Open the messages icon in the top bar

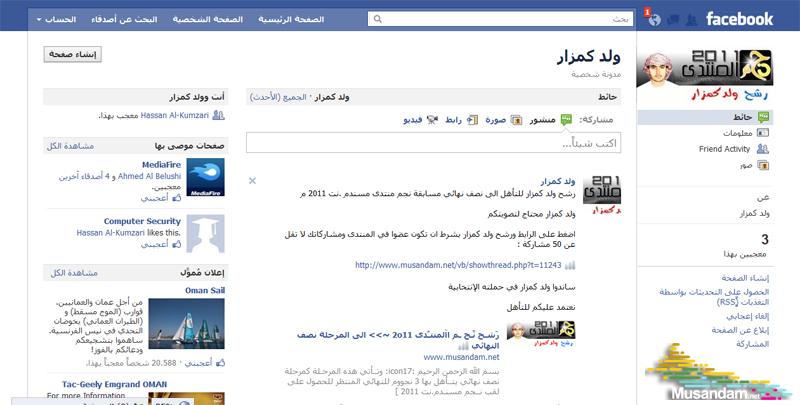coord(673,20)
